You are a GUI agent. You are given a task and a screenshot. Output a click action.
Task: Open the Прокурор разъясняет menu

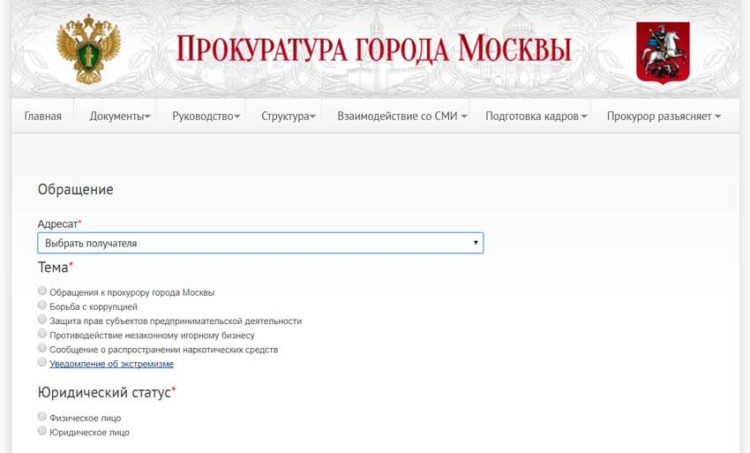[664, 116]
